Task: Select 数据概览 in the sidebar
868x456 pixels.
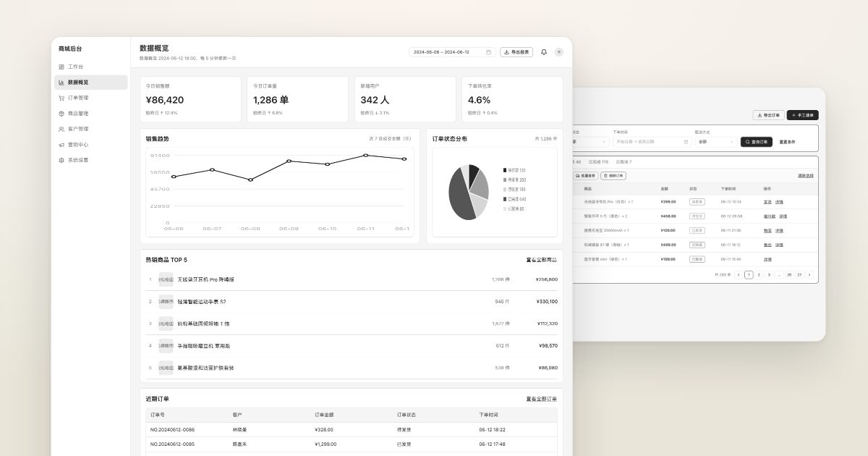Action: pos(90,83)
